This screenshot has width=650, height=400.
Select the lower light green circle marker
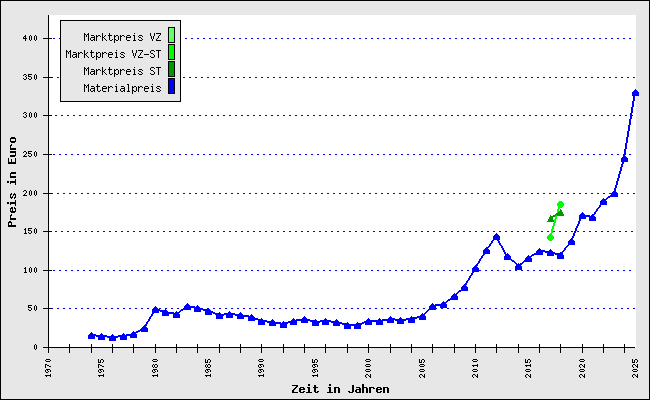pyautogui.click(x=550, y=237)
